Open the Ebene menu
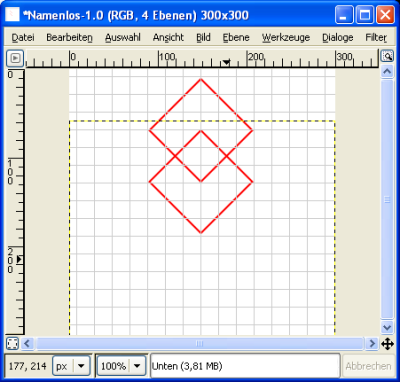 [236, 38]
